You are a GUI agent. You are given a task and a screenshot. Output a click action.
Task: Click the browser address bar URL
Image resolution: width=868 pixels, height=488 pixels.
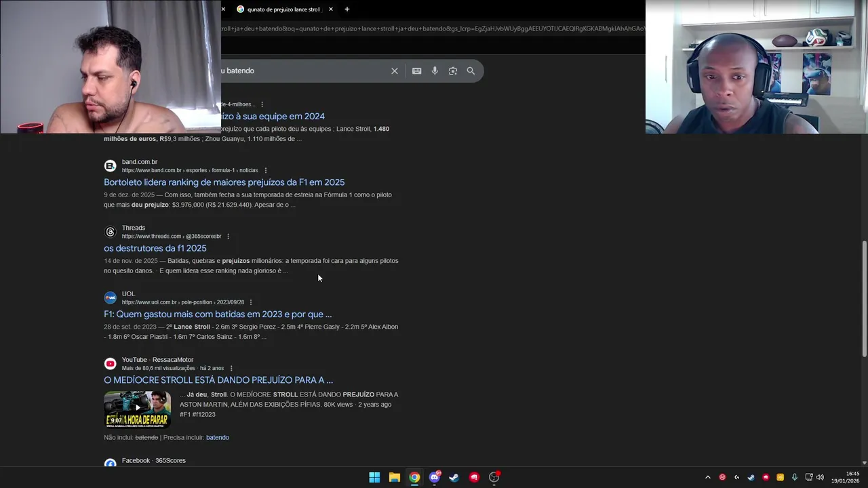[433, 28]
